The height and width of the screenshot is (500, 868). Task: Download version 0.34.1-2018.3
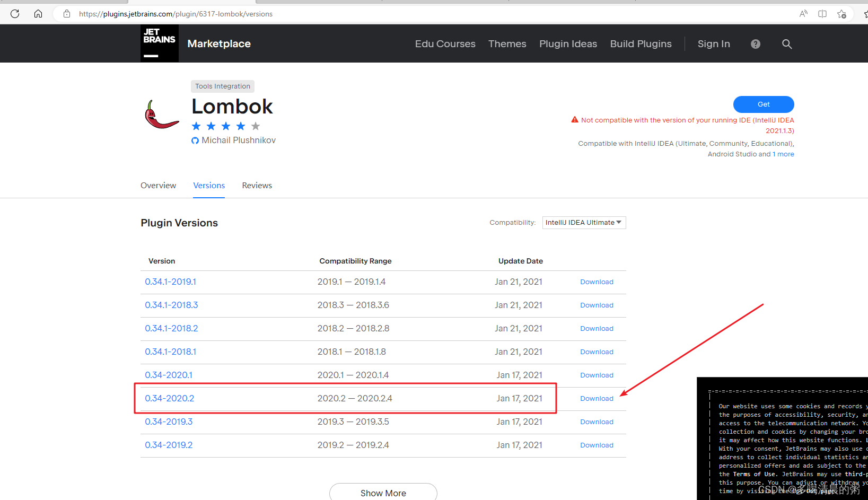597,305
